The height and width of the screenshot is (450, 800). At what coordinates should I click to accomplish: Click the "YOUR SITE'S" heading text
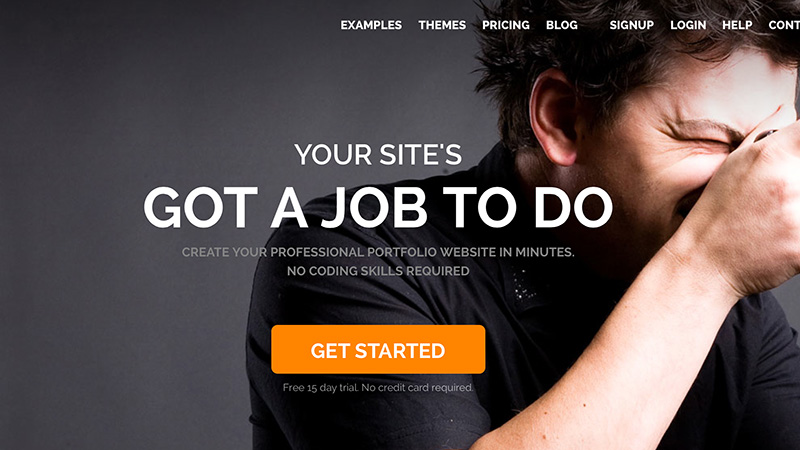378,154
